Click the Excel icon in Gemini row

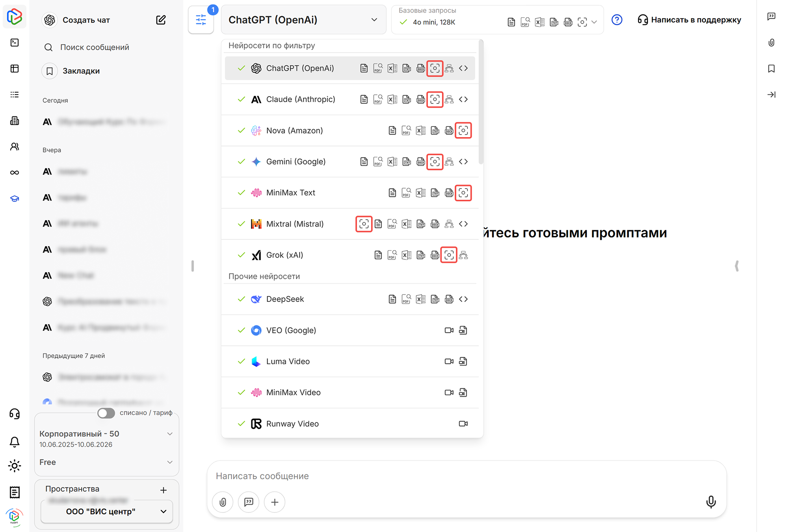point(392,162)
